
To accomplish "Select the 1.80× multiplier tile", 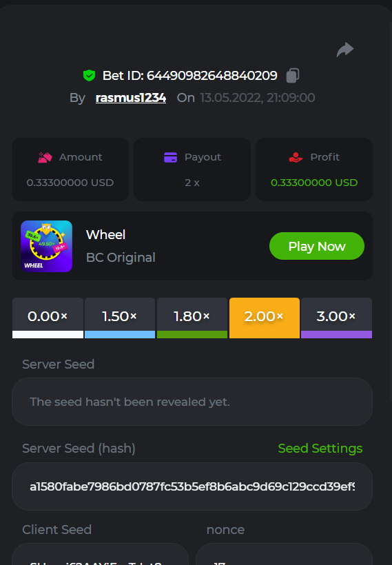I will [x=192, y=318].
